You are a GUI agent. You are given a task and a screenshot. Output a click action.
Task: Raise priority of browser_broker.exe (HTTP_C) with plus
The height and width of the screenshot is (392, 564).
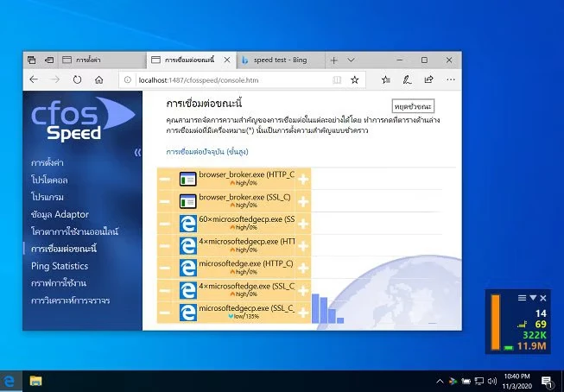pos(303,179)
